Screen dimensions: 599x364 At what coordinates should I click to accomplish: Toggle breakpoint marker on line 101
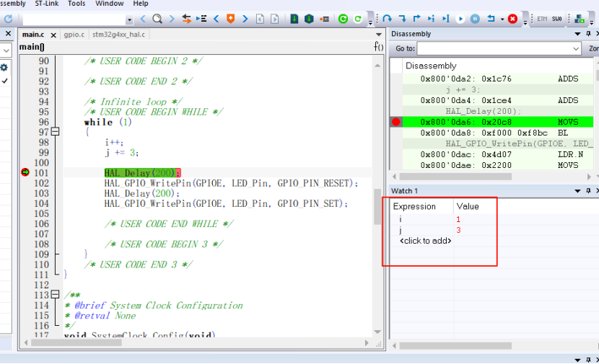(25, 172)
